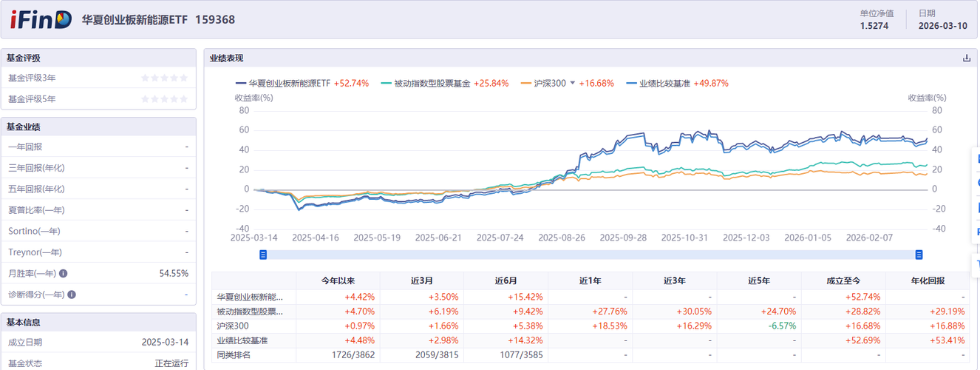Open the dropdown arrow next to 沪深300
Screen dimensions: 980x370
[572, 84]
